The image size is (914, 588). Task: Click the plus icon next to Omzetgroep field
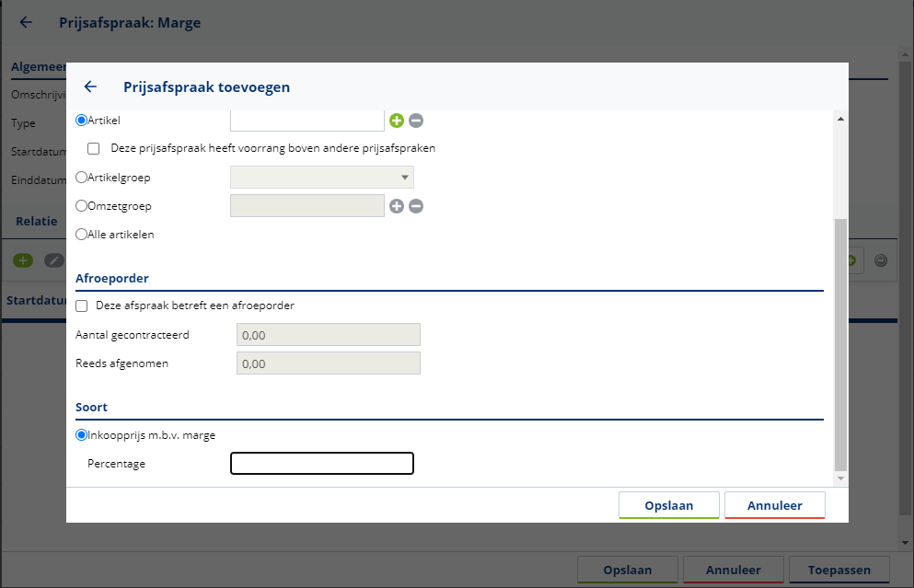(x=397, y=206)
